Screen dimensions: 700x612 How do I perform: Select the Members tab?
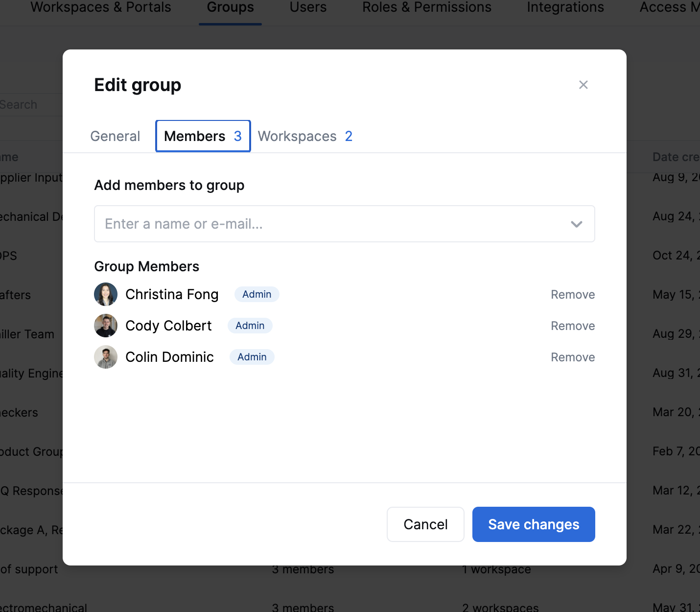pyautogui.click(x=203, y=136)
